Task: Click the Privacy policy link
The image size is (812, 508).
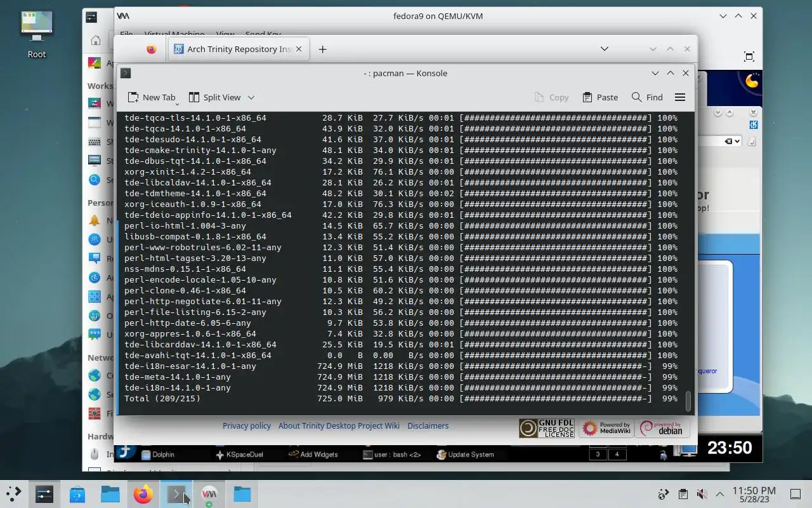Action: 247,426
